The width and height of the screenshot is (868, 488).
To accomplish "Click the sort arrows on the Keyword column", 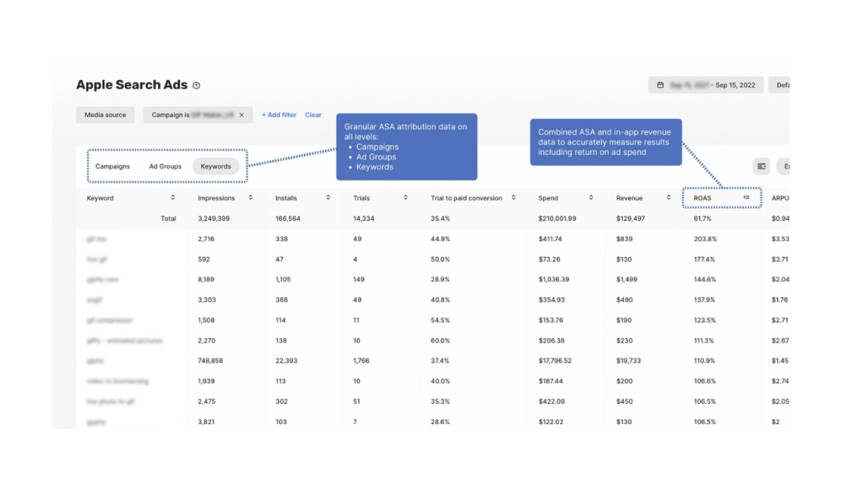I will [173, 198].
